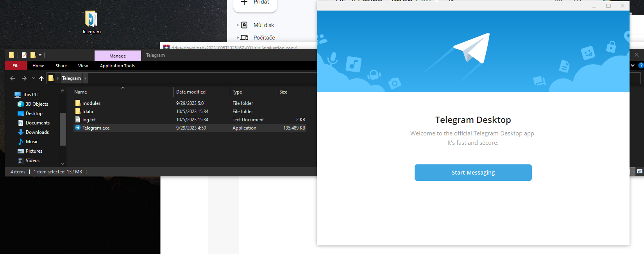Select Desktop in navigation pane
The image size is (644, 254).
[x=34, y=113]
